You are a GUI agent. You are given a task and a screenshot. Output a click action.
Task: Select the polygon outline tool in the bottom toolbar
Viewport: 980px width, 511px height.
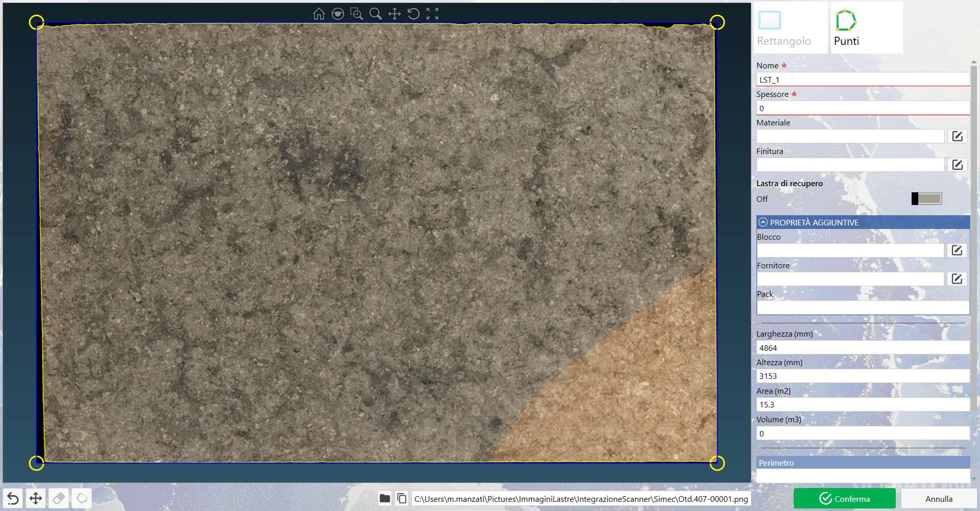tap(82, 498)
